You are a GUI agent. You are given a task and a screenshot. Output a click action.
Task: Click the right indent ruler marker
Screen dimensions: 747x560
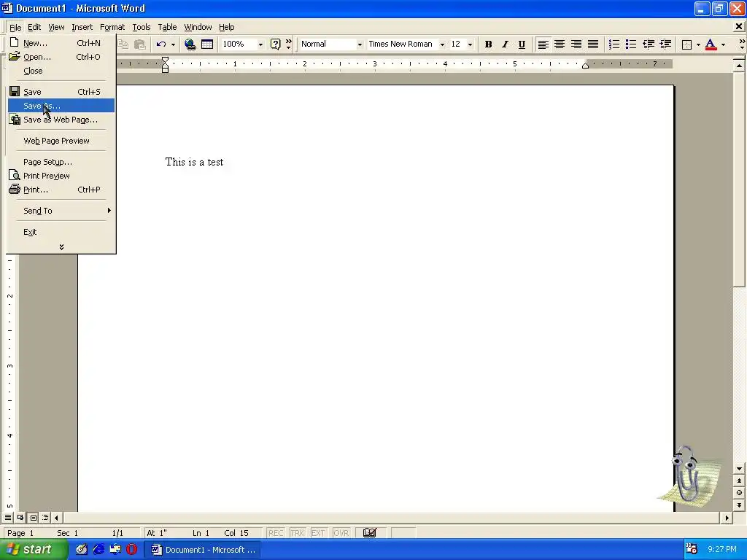click(x=586, y=66)
